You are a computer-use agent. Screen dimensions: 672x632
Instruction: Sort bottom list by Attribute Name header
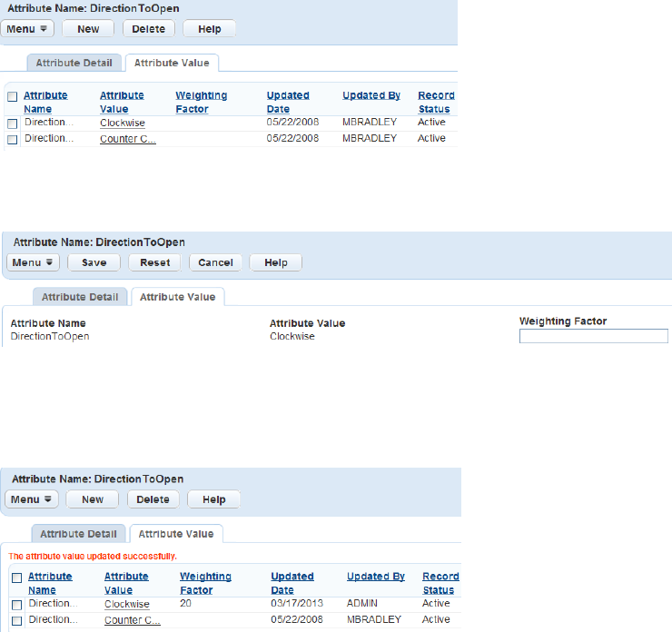(50, 583)
